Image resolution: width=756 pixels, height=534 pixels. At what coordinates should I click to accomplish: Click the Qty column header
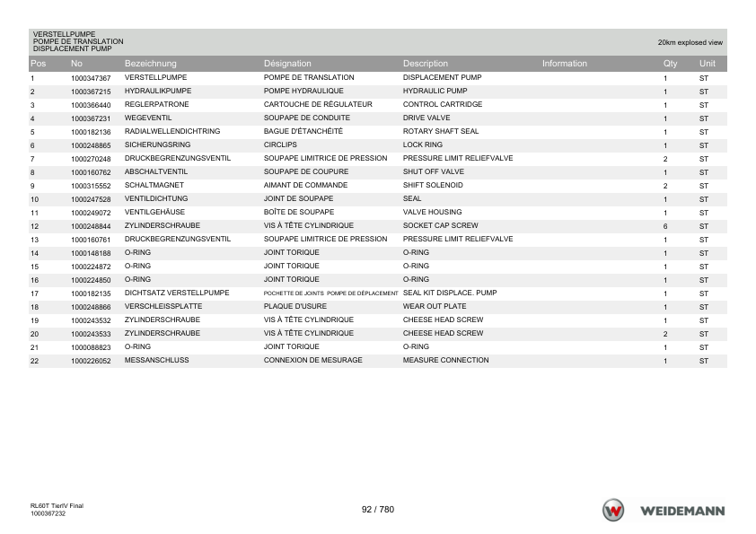point(670,64)
